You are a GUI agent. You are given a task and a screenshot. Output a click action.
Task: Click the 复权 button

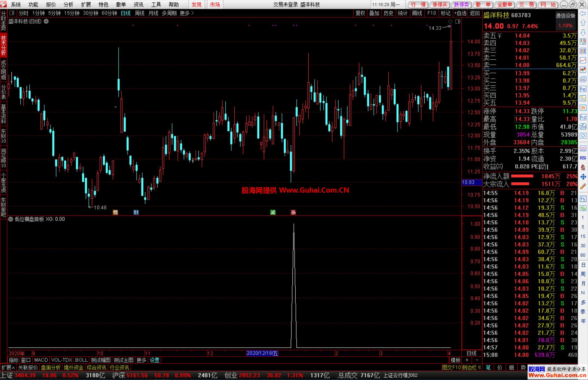[x=360, y=13]
